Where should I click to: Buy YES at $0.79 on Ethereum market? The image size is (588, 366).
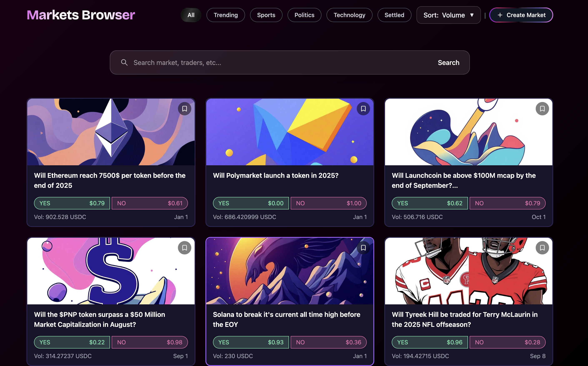click(x=72, y=203)
